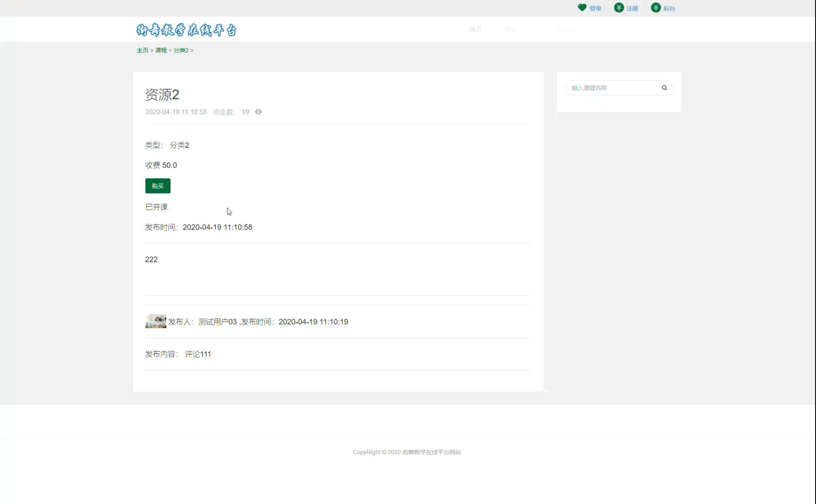Click the yen icon beside 注册
This screenshot has height=504, width=816.
tap(619, 8)
